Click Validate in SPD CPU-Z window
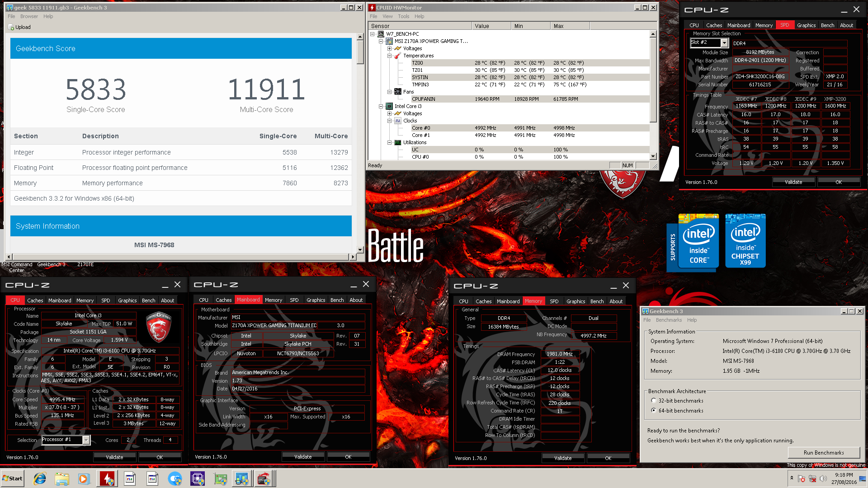The height and width of the screenshot is (488, 868). tap(793, 182)
